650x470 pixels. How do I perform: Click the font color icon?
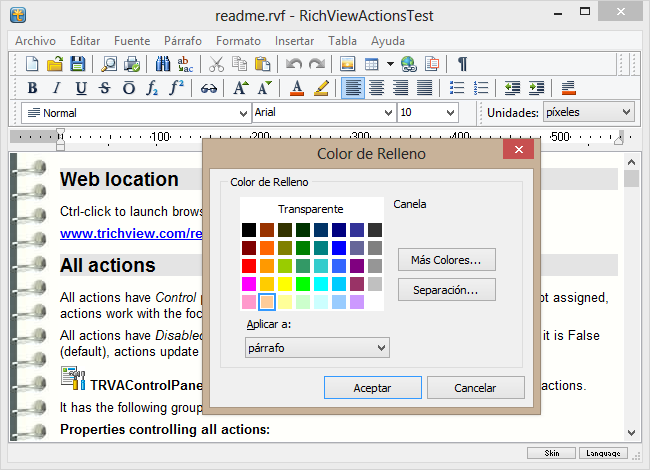click(297, 88)
